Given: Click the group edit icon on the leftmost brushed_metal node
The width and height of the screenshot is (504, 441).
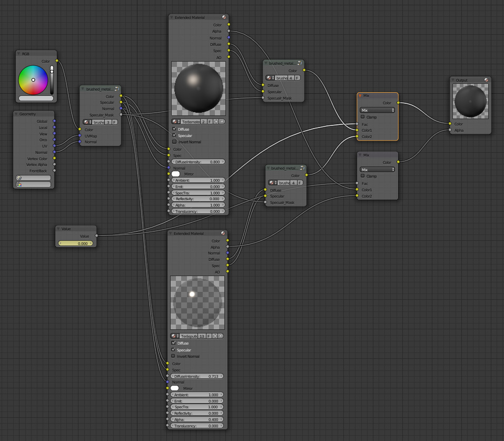Looking at the screenshot, I should [116, 89].
